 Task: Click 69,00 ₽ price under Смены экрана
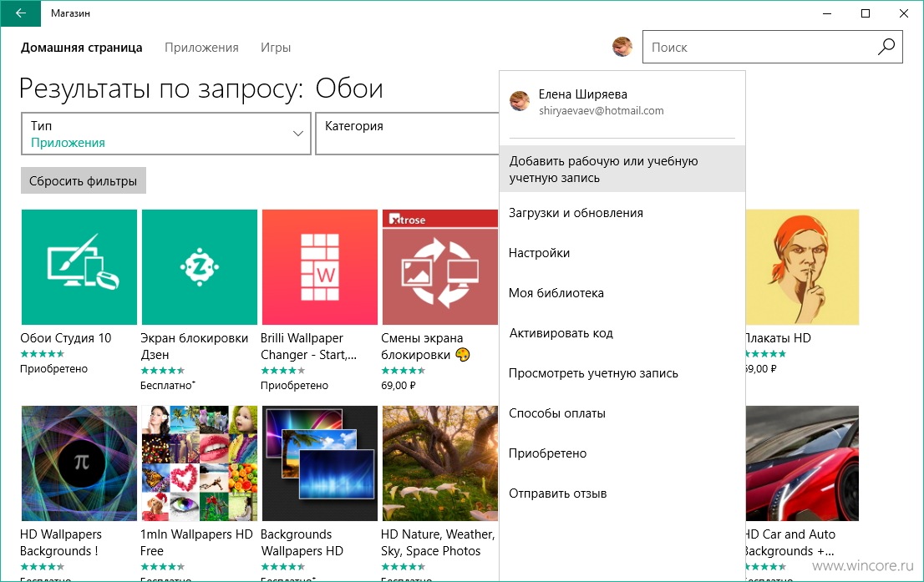pyautogui.click(x=399, y=385)
